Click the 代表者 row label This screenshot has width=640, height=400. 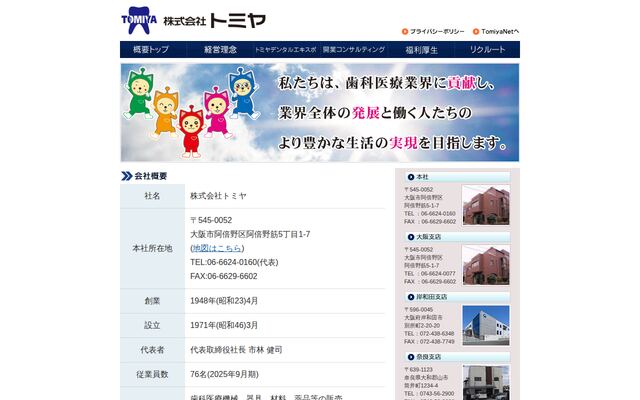tap(152, 350)
